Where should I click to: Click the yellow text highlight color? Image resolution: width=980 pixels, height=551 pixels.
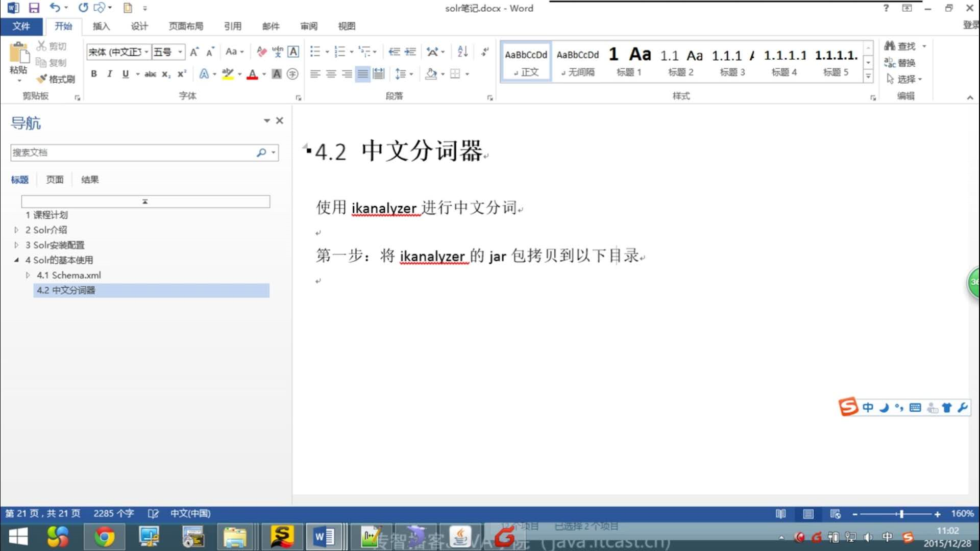pos(228,74)
